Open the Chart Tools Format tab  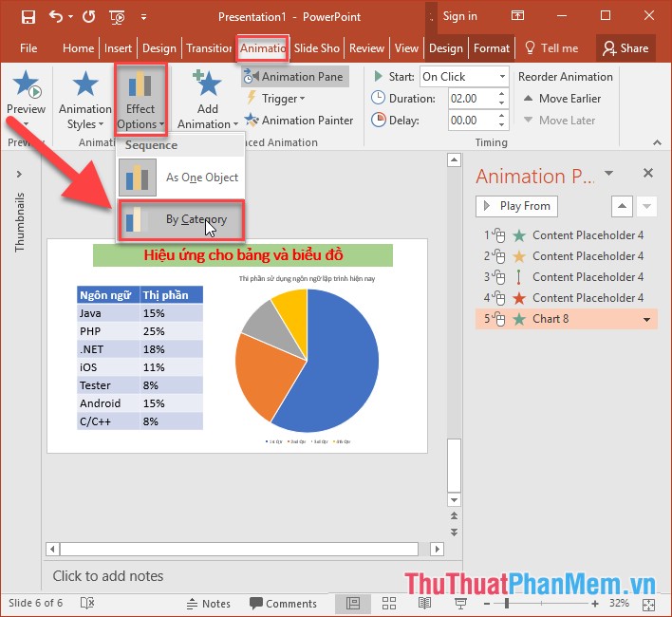point(491,48)
